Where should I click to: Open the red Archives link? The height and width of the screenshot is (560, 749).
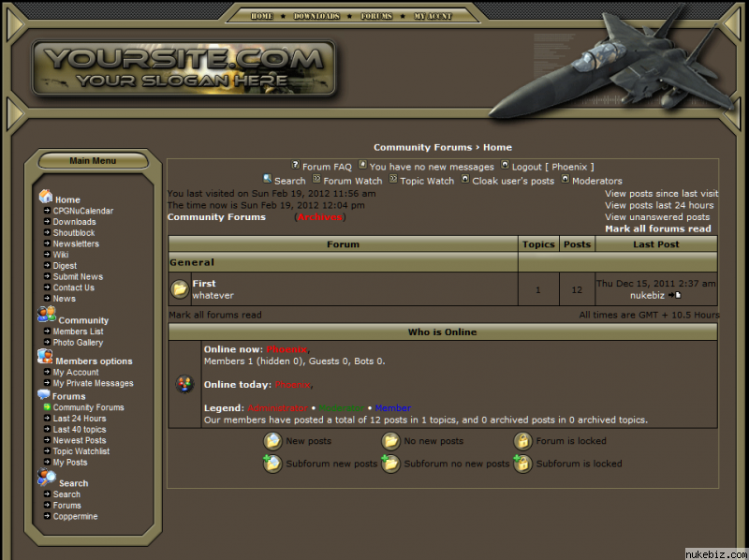point(320,217)
